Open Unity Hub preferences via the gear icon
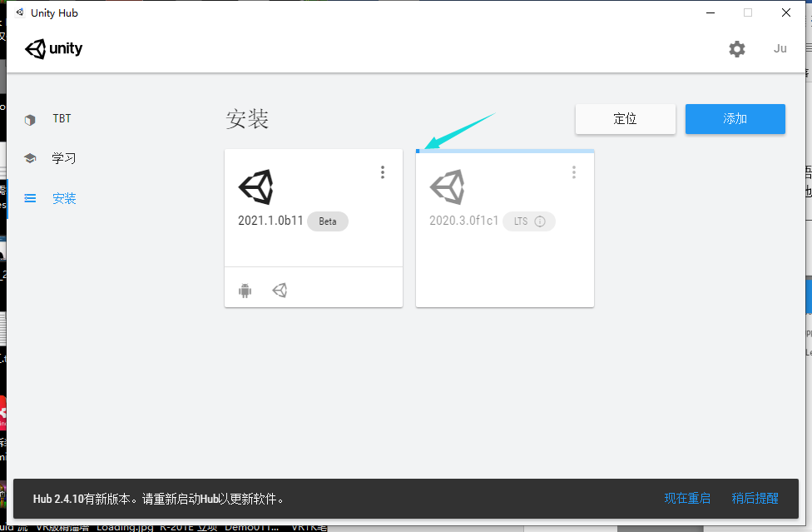The image size is (812, 532). (736, 49)
